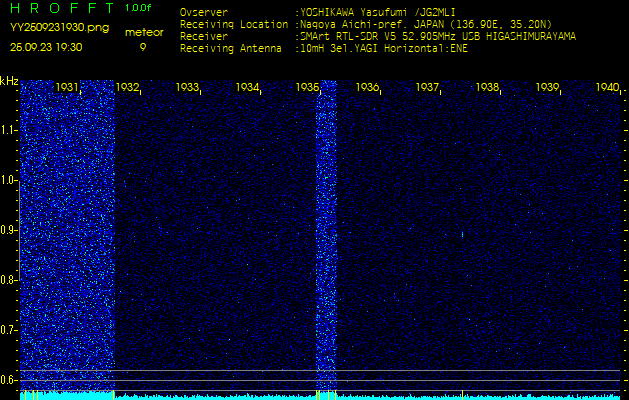629x400 pixels.
Task: Click the 0.9 kHz frequency label
Action: pos(9,230)
